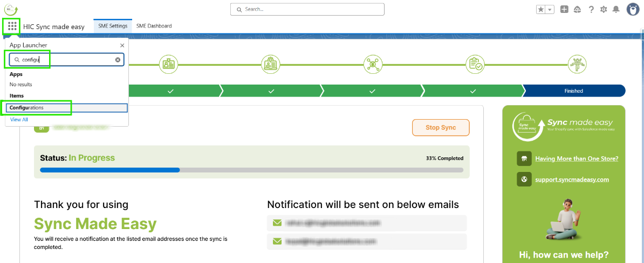Open the Setup gear menu
This screenshot has height=263, width=644.
click(x=604, y=9)
